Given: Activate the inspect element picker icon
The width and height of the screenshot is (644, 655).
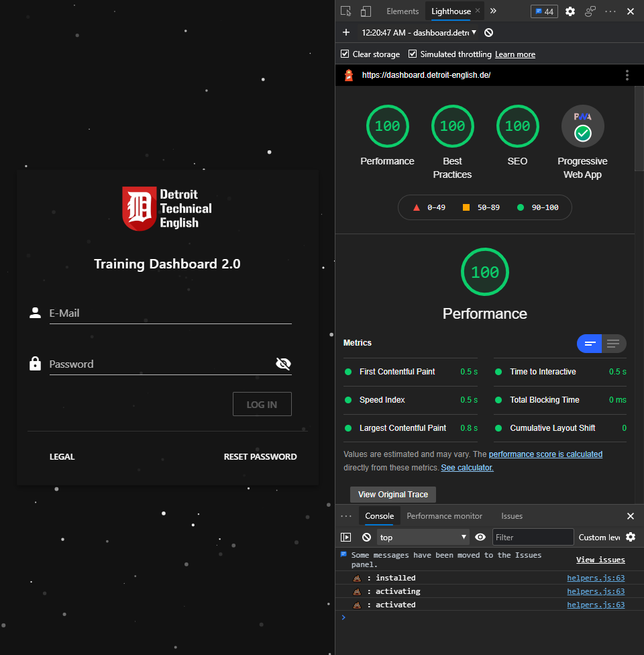Looking at the screenshot, I should point(345,11).
